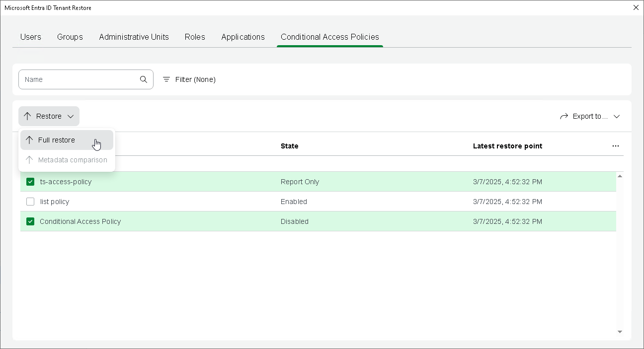
Task: Uncheck the ts-access-policy checkbox
Action: 30,182
